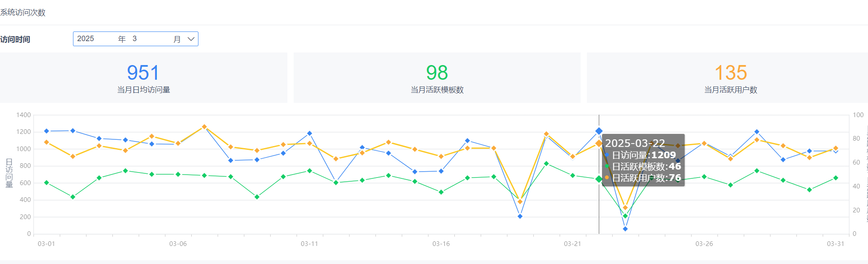Click the 2025-03-22 tooltip box
Screen dimensions: 868x264
point(643,160)
